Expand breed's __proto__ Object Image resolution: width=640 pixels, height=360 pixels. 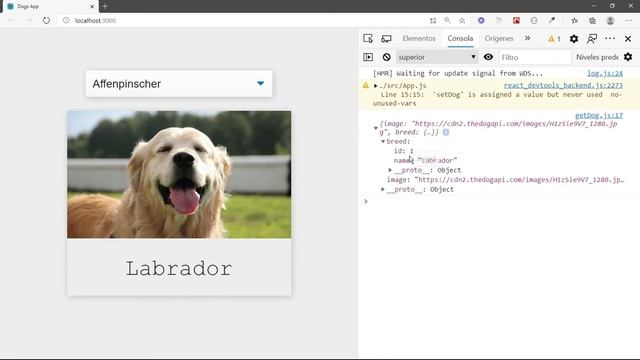point(390,170)
